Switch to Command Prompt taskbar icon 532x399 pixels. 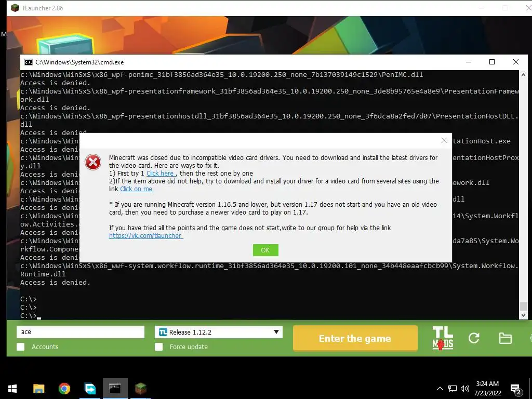115,389
